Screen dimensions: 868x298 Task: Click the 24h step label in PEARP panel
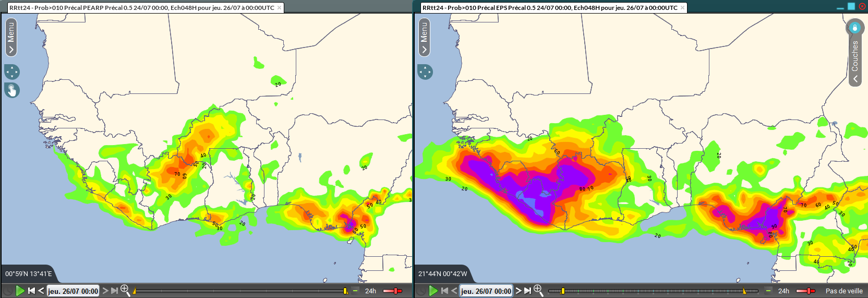pyautogui.click(x=370, y=291)
